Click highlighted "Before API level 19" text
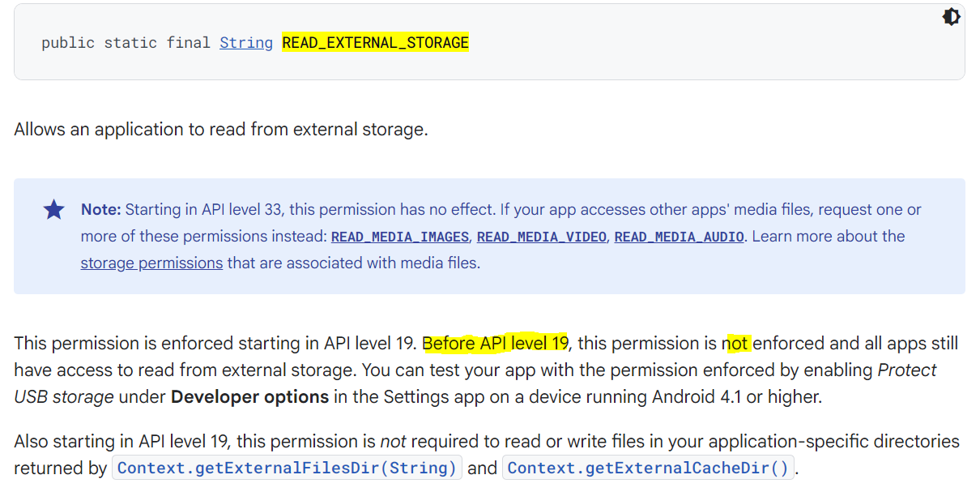The height and width of the screenshot is (492, 980). click(496, 343)
